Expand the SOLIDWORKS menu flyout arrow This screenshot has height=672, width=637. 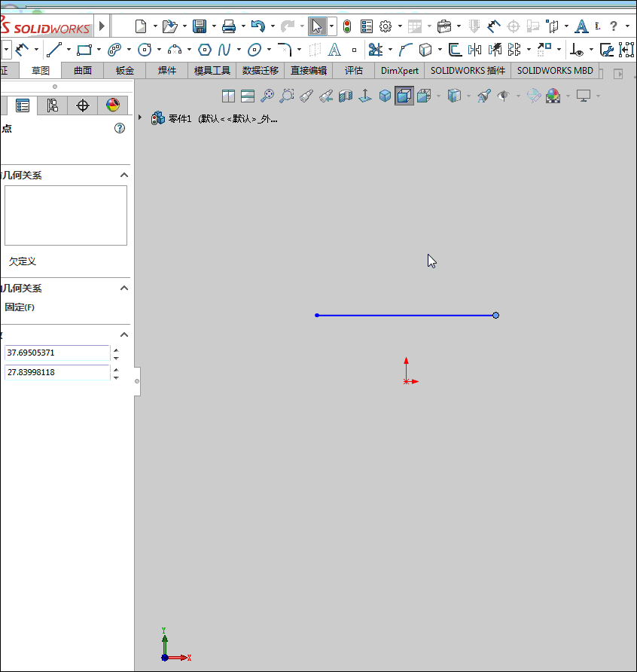pyautogui.click(x=102, y=26)
